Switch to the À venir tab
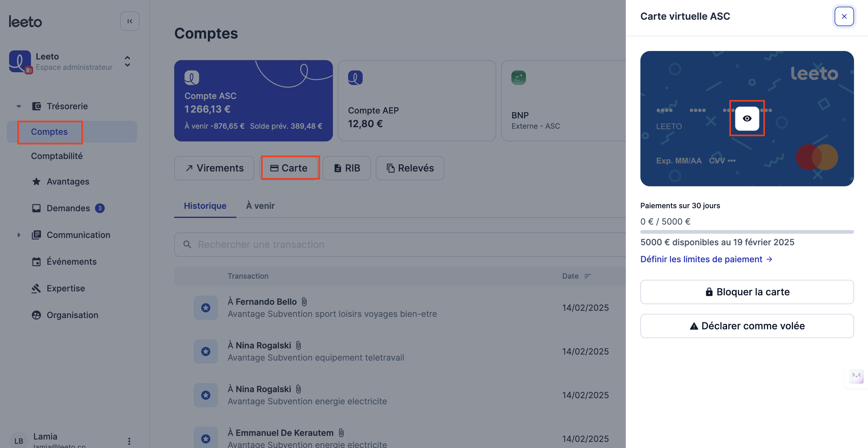The height and width of the screenshot is (448, 868). click(260, 205)
